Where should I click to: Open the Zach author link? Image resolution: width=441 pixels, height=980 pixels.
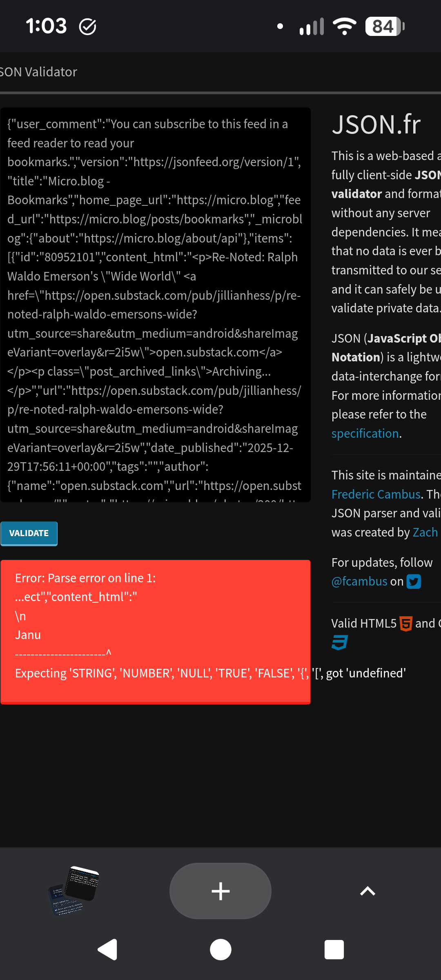click(x=425, y=532)
